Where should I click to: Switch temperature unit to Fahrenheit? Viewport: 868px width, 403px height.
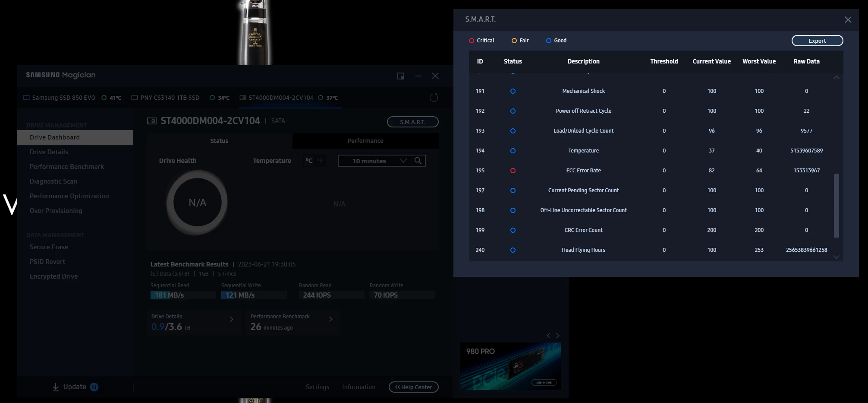(320, 161)
